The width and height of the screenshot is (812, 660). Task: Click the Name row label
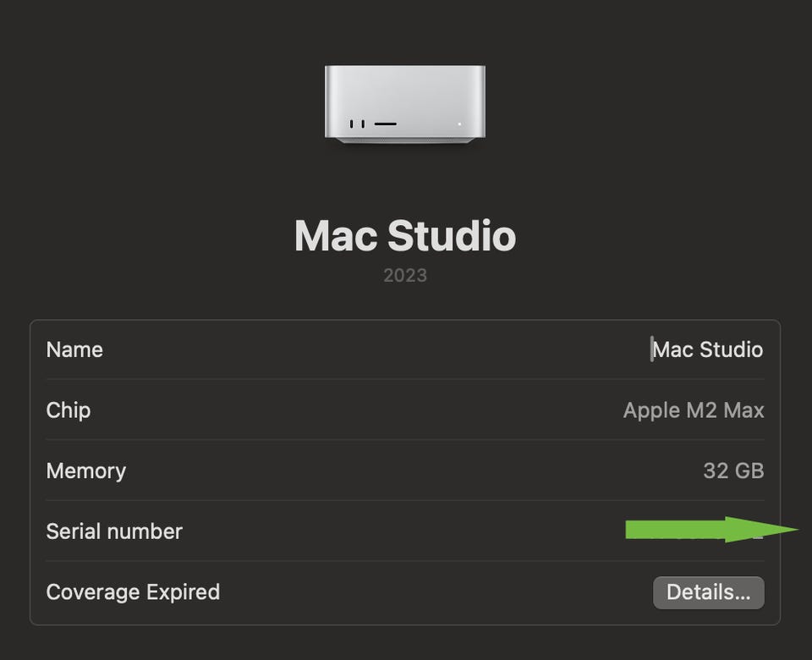(x=74, y=349)
